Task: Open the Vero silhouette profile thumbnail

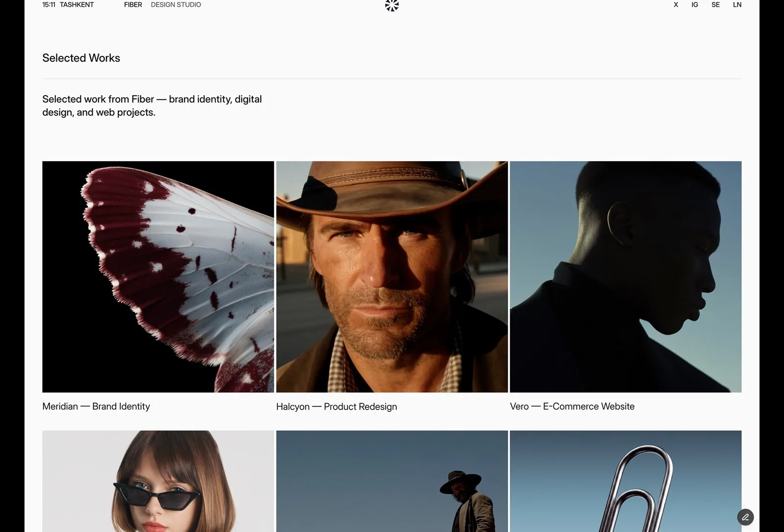Action: [x=626, y=277]
